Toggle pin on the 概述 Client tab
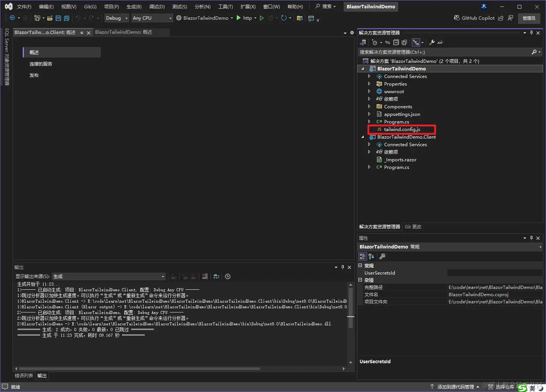Viewport: 546px width, 392px height. tap(81, 33)
